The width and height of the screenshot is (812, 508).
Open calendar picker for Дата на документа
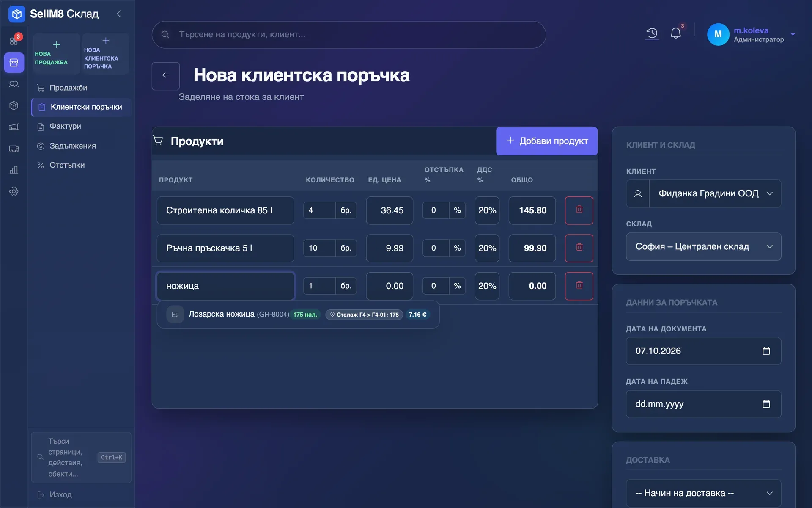766,351
